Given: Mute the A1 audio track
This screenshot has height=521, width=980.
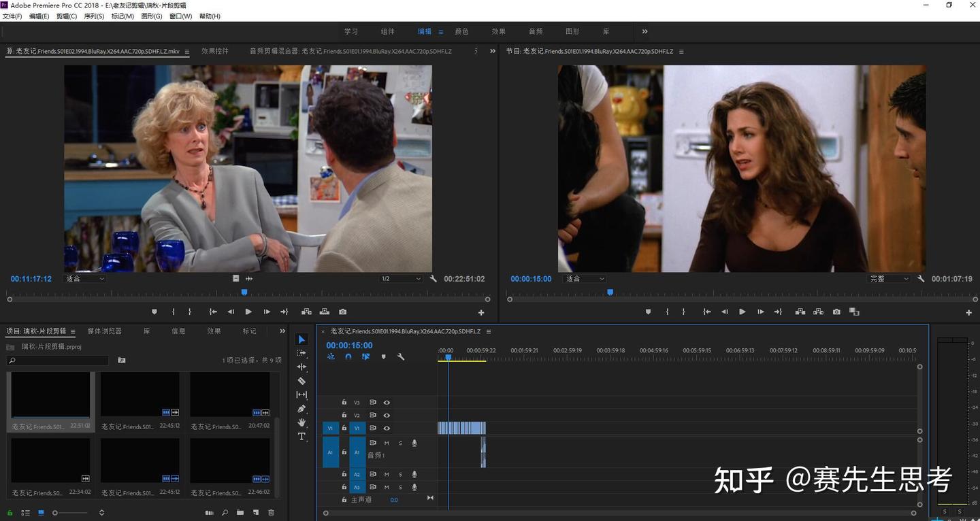Looking at the screenshot, I should coord(387,443).
